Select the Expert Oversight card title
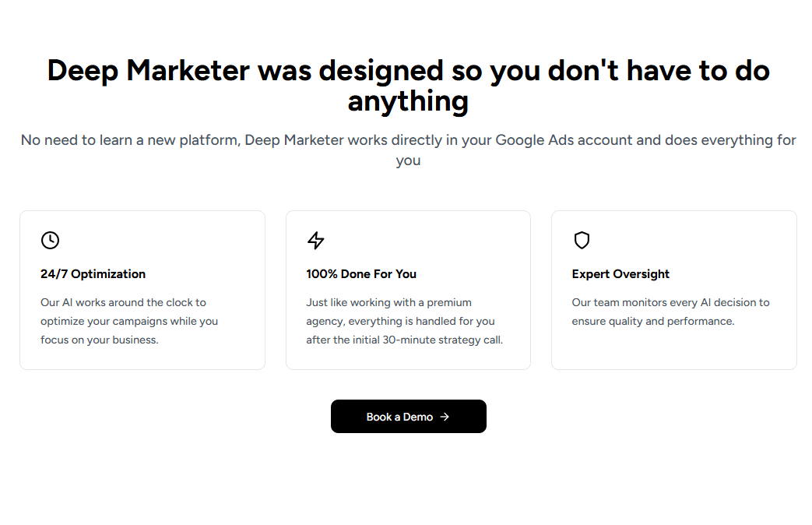Image resolution: width=812 pixels, height=525 pixels. pyautogui.click(x=620, y=274)
